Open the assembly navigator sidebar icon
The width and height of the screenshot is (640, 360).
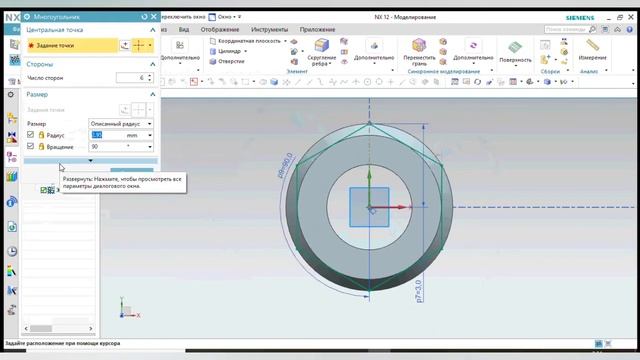12,119
